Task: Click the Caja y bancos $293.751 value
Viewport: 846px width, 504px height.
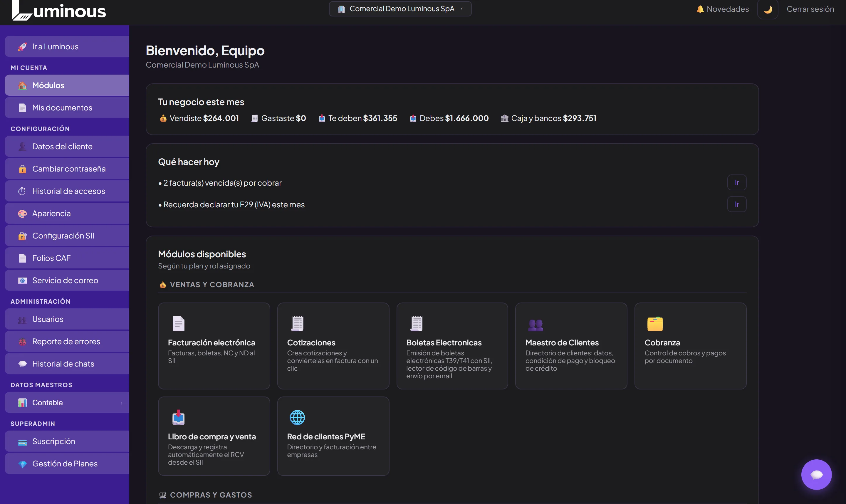Action: (x=579, y=119)
